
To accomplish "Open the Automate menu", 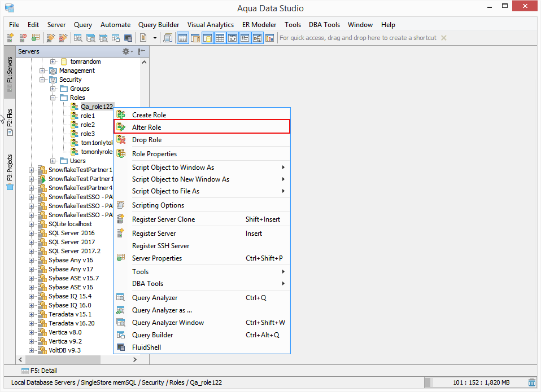I will point(116,25).
